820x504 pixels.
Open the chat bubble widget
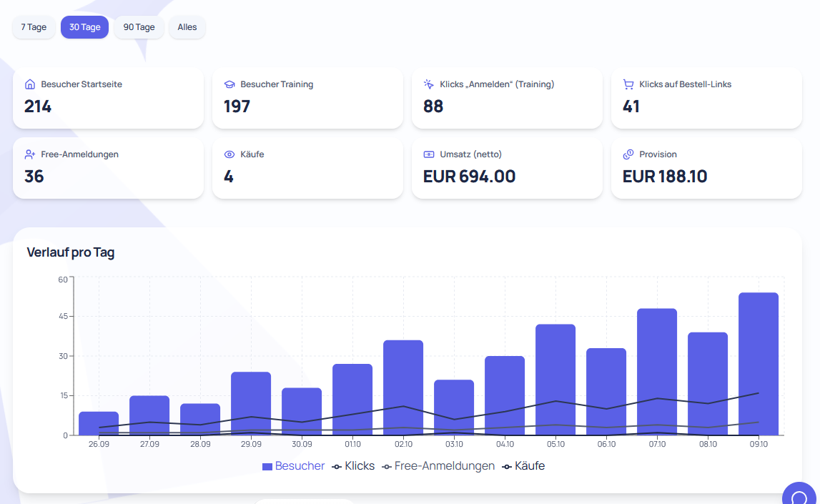pos(799,495)
